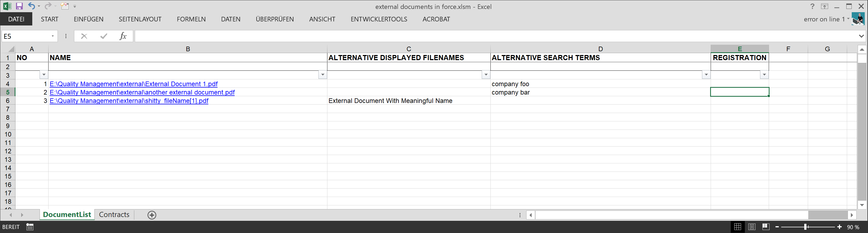The width and height of the screenshot is (868, 233).
Task: Open the Undo history dropdown arrow
Action: click(39, 7)
